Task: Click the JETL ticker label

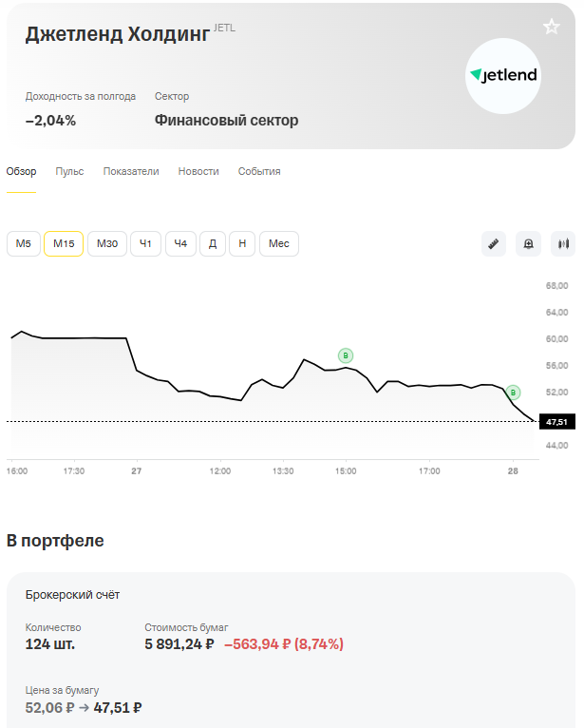Action: click(224, 28)
